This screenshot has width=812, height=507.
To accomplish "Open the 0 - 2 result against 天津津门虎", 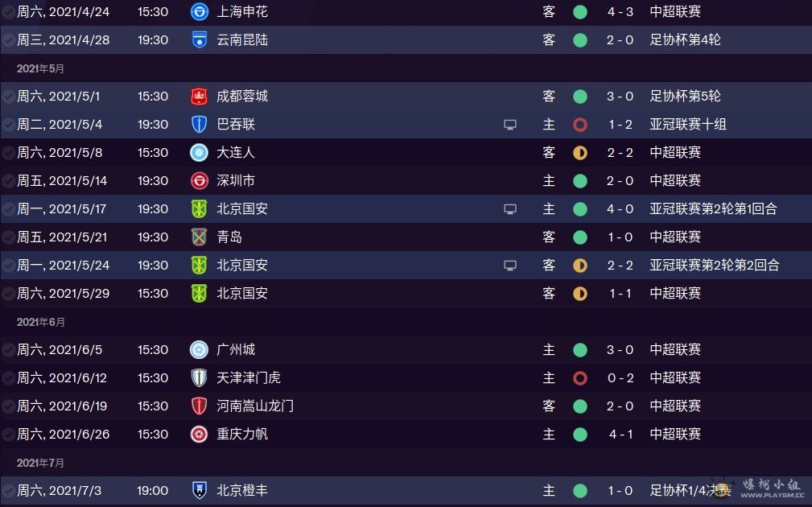I will point(620,378).
